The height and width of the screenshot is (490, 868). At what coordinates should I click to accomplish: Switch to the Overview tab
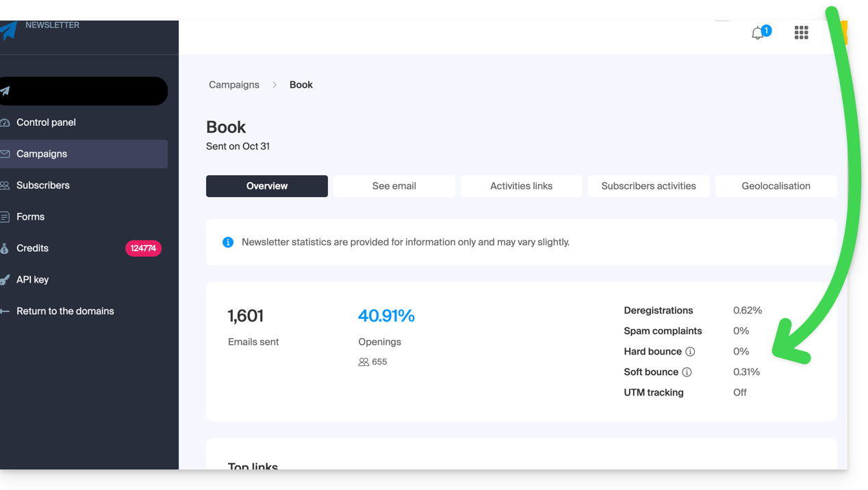pos(267,186)
